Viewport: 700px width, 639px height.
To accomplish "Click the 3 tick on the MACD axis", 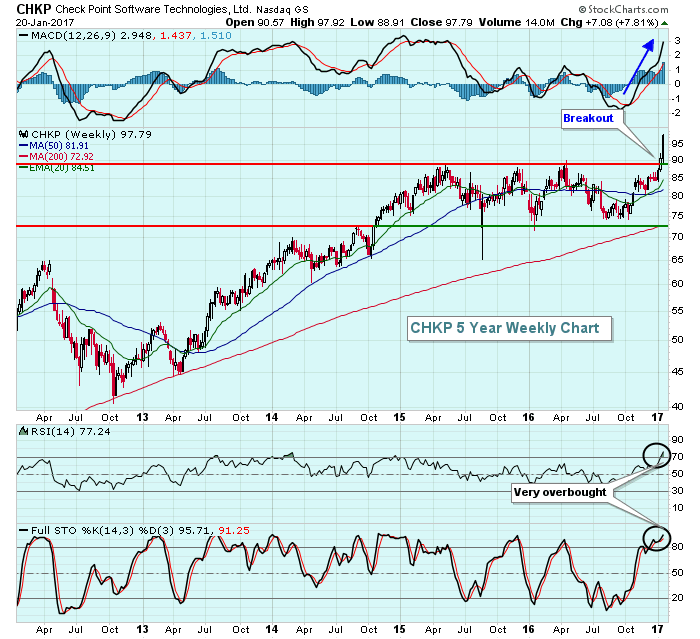I will click(x=678, y=41).
